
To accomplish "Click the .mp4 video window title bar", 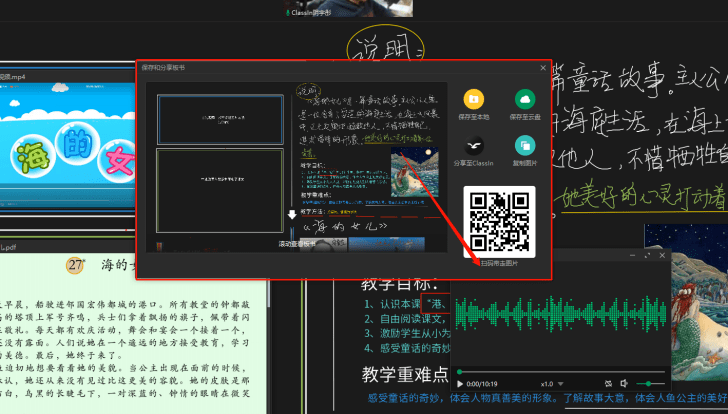I will click(x=68, y=77).
